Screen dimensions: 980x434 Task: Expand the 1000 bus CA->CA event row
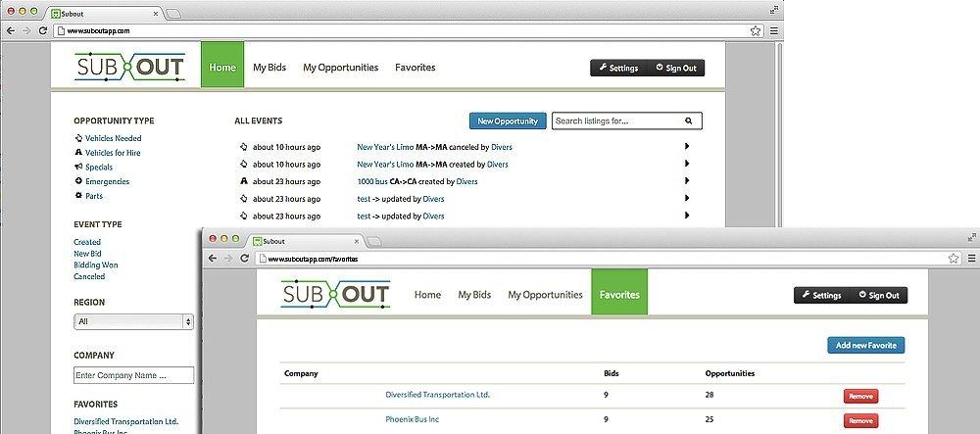pos(687,181)
